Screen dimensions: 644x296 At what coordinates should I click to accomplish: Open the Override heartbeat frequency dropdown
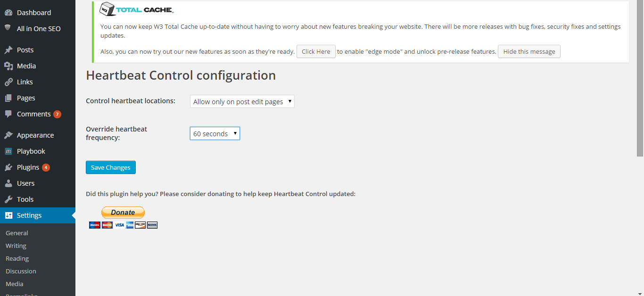pyautogui.click(x=215, y=134)
